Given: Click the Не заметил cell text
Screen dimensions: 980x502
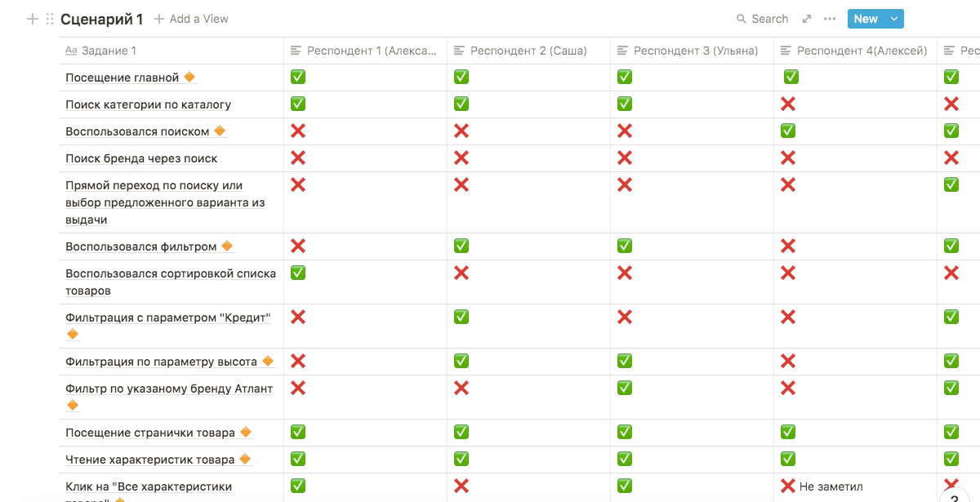Looking at the screenshot, I should click(832, 486).
